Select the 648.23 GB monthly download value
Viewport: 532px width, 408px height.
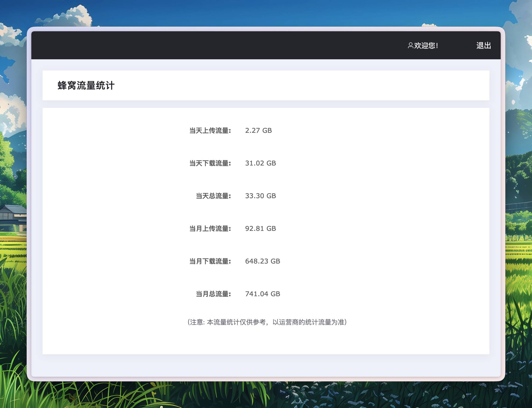[262, 261]
